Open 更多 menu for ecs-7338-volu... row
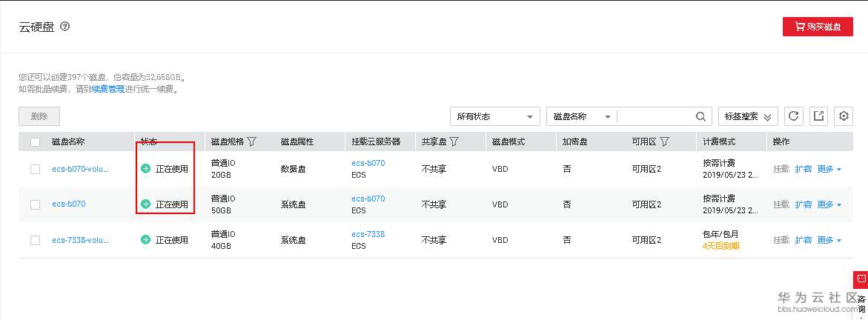Screen dimensions: 868x320 click(829, 240)
